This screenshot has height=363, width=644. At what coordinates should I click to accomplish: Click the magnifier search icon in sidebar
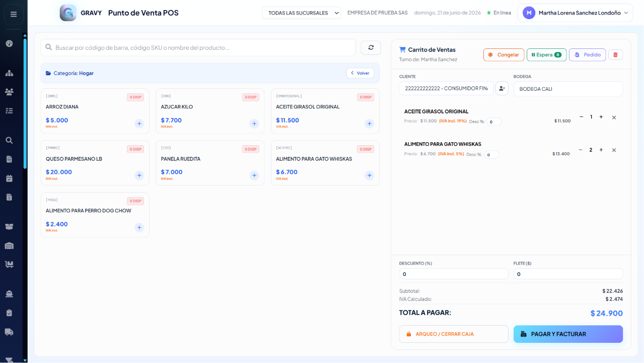tap(9, 141)
